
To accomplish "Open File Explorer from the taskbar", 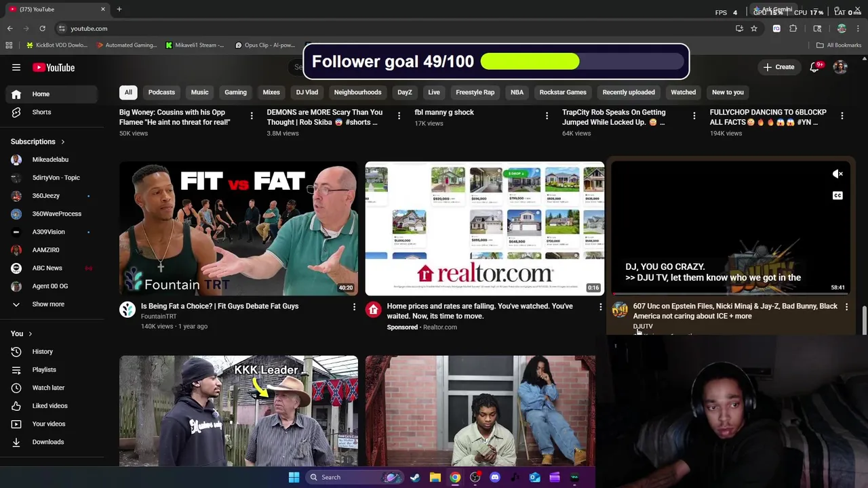I will (x=435, y=477).
